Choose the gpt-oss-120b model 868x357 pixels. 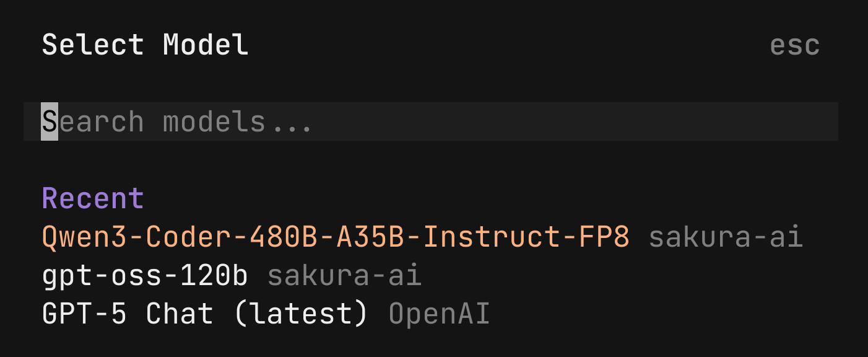144,276
